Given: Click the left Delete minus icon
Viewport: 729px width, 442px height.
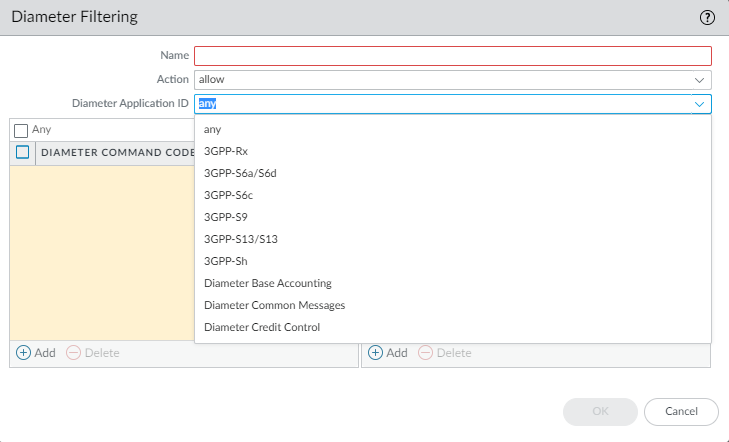Looking at the screenshot, I should click(x=74, y=353).
